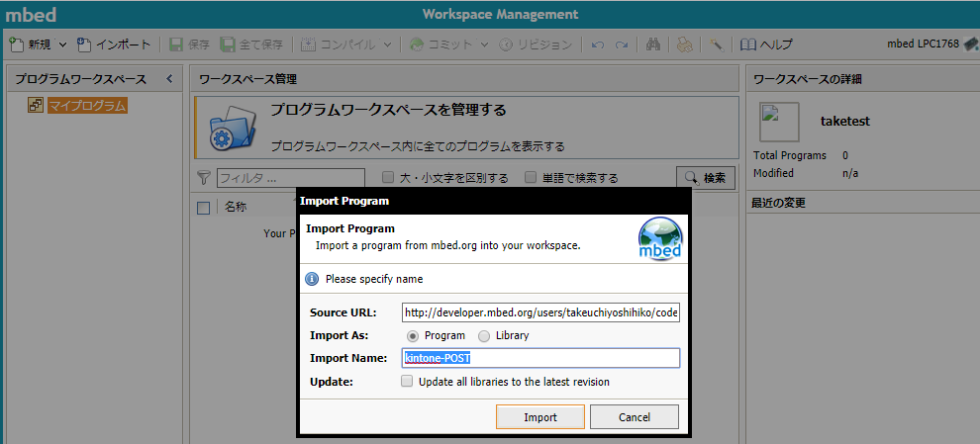Open the 新規 dropdown arrow
This screenshot has height=444, width=980.
(62, 44)
